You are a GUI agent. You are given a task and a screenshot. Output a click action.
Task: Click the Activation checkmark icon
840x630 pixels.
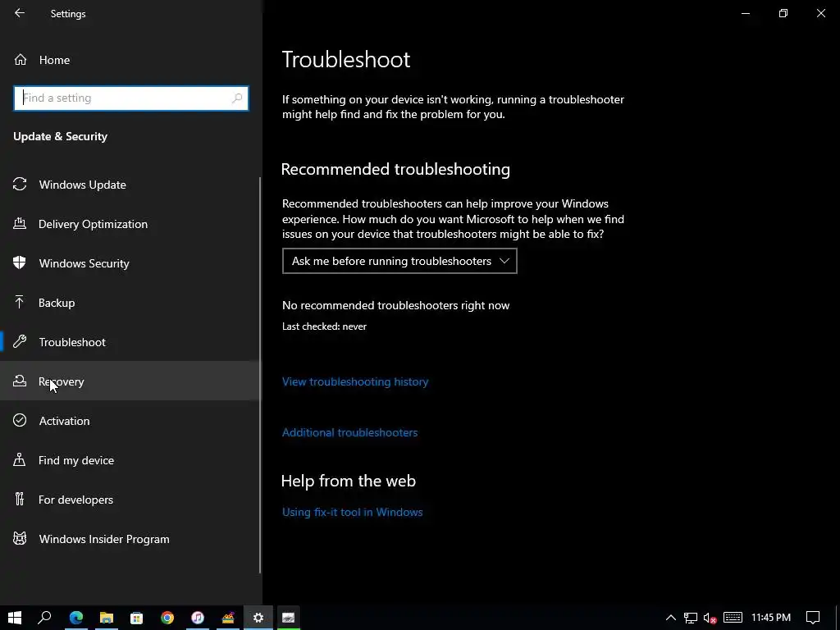20,421
